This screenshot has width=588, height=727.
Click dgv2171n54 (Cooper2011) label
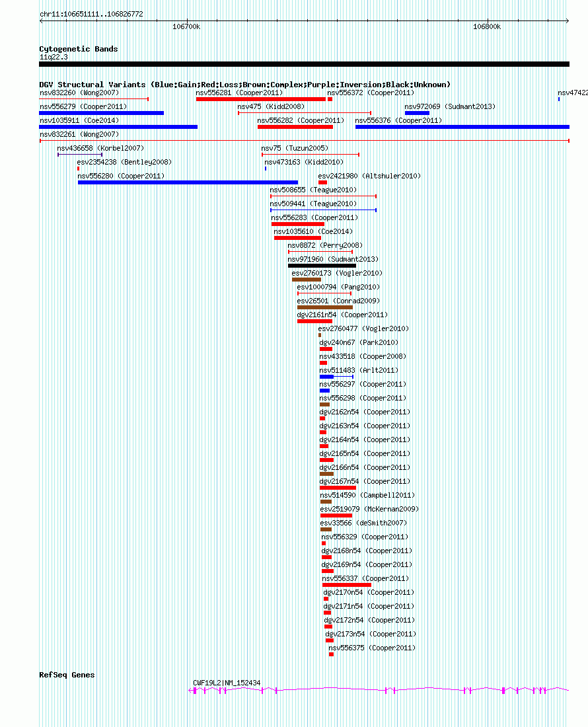(x=369, y=607)
